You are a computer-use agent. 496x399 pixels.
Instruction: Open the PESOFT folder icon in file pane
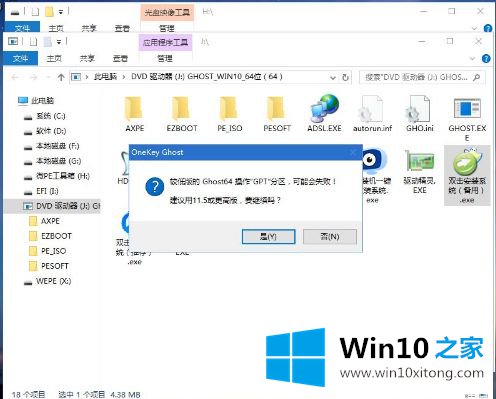tap(277, 109)
